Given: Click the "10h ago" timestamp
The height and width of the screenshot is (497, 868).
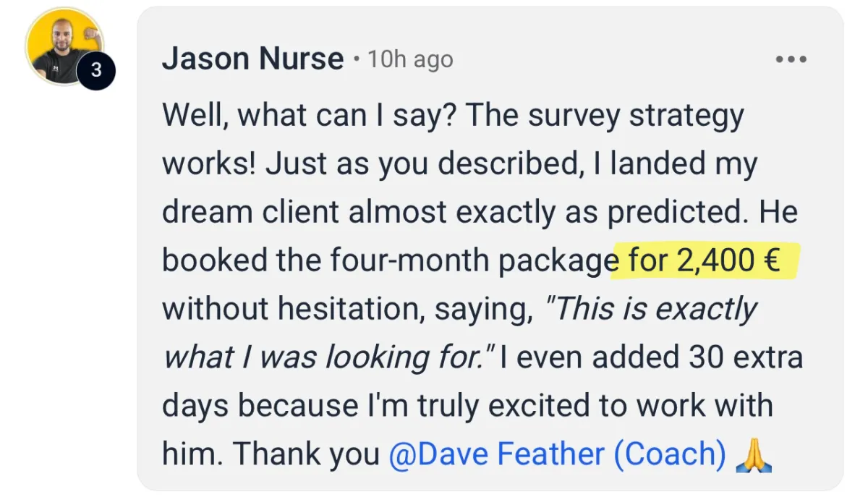Looking at the screenshot, I should [410, 59].
